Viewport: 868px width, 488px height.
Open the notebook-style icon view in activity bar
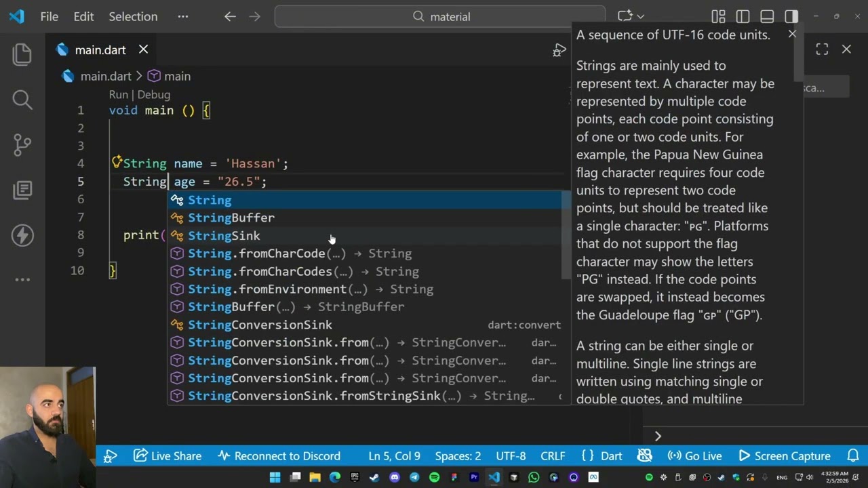pos(22,190)
